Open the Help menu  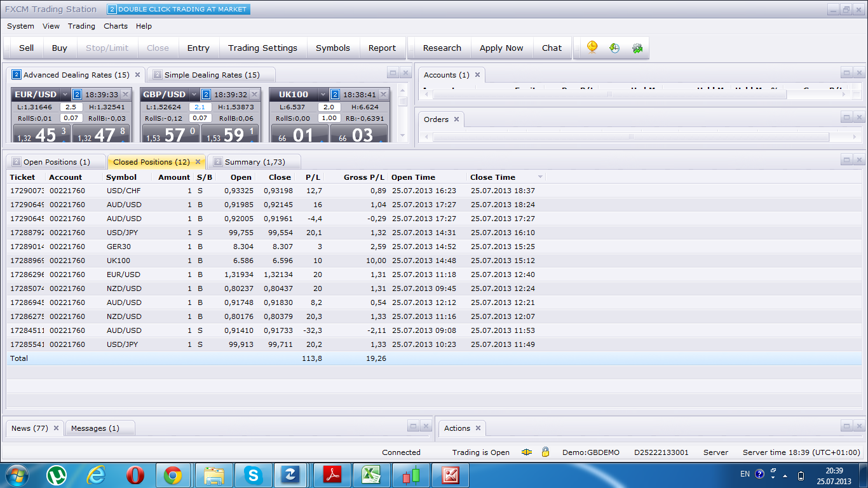144,26
